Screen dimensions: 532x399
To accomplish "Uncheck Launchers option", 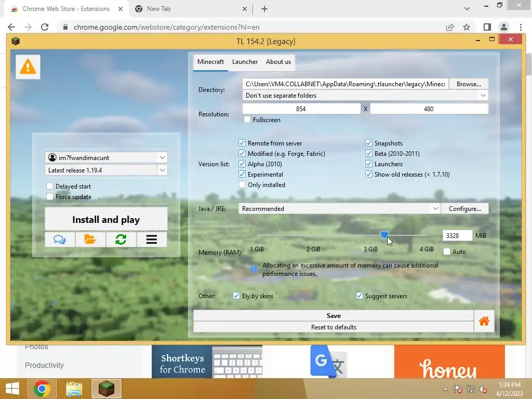I will click(x=369, y=164).
